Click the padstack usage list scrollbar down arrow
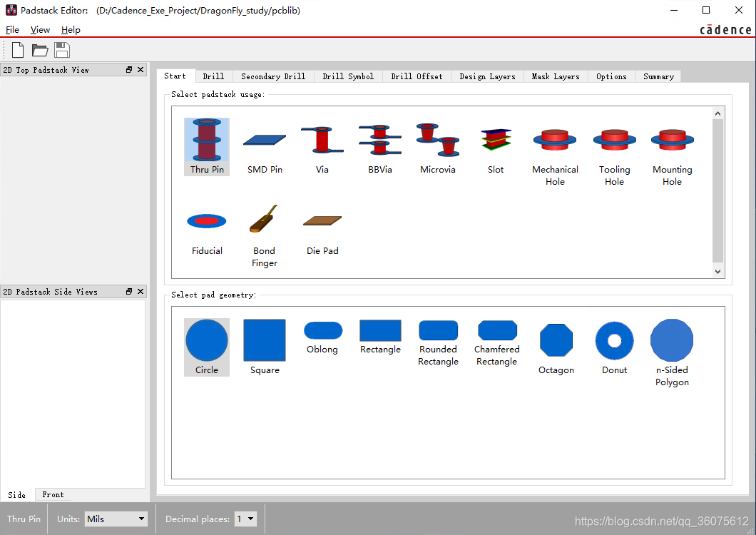 click(x=718, y=272)
